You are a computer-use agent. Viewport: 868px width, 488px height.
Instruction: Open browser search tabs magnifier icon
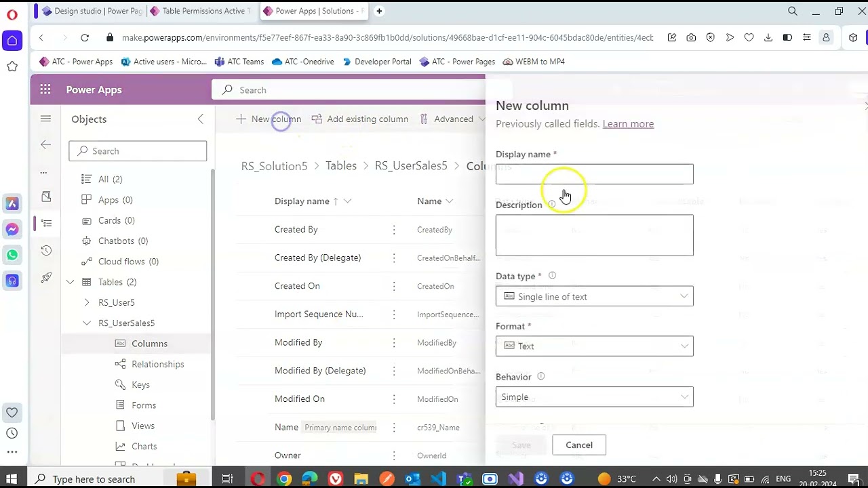click(793, 11)
